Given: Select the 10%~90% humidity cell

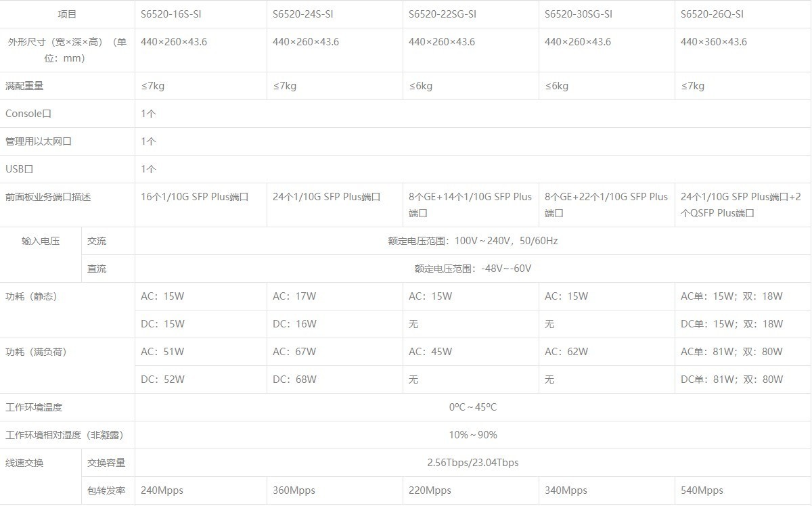Looking at the screenshot, I should 472,435.
